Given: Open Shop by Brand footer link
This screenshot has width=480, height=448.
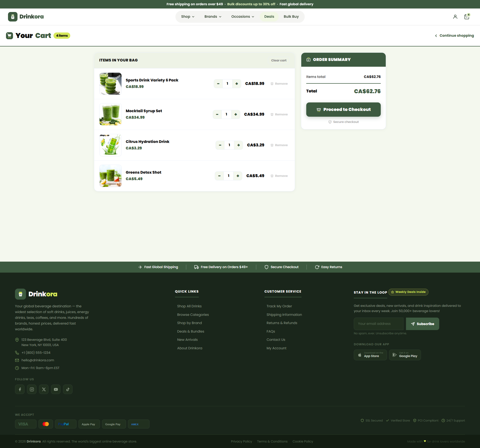Looking at the screenshot, I should point(189,323).
